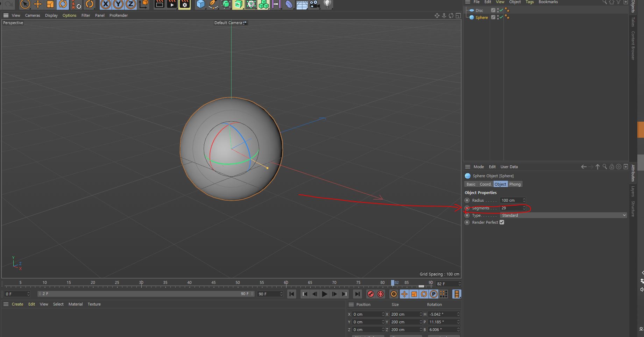This screenshot has width=644, height=337.
Task: Click the Camera object icon
Action: pos(314,4)
